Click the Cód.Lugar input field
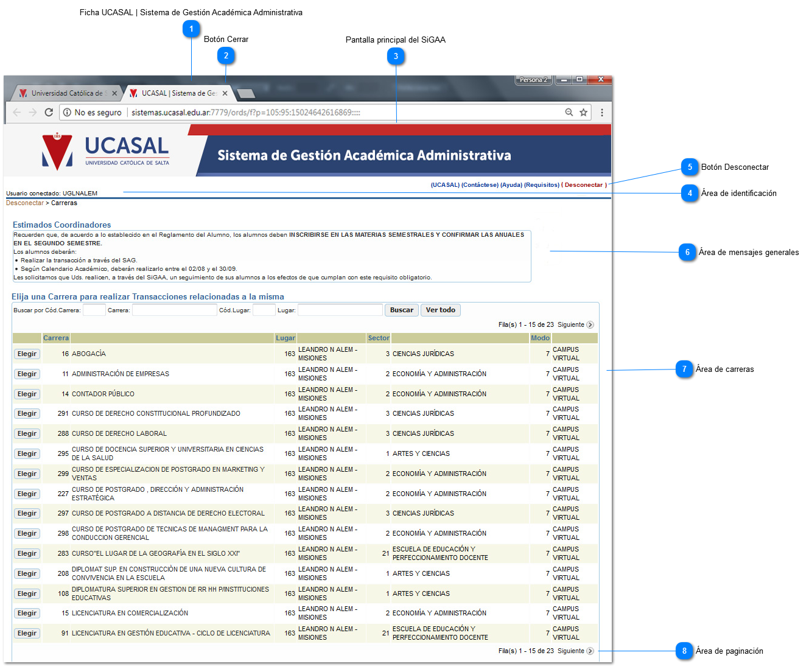The height and width of the screenshot is (672, 809). click(x=264, y=310)
